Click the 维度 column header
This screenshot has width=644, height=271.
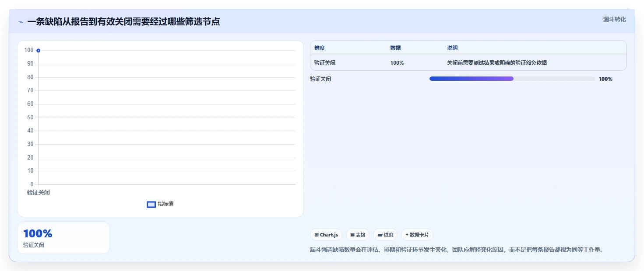(x=320, y=48)
